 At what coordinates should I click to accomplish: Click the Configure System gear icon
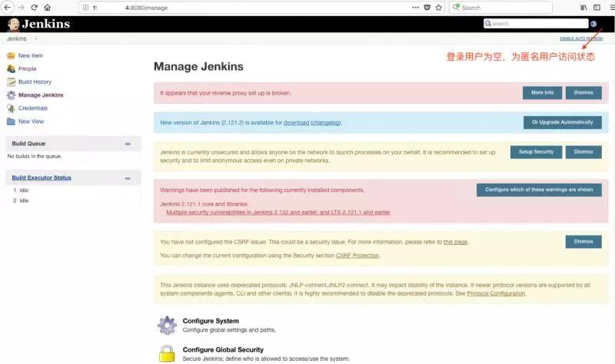point(167,325)
